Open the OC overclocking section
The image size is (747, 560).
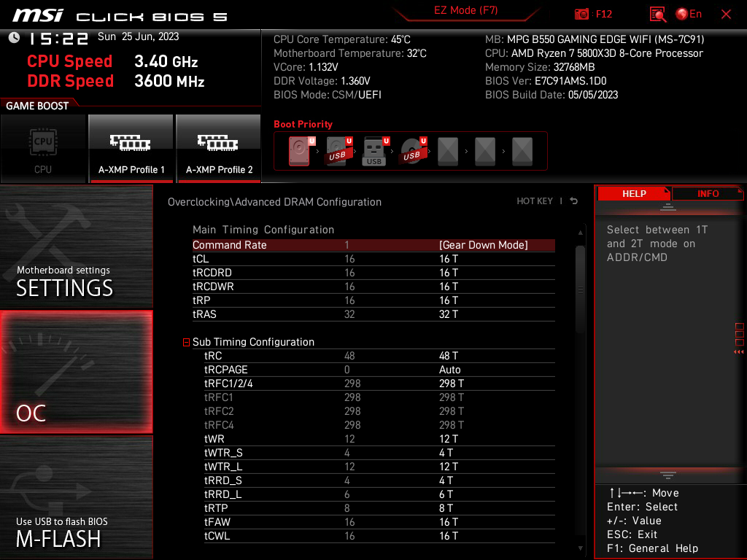click(76, 373)
